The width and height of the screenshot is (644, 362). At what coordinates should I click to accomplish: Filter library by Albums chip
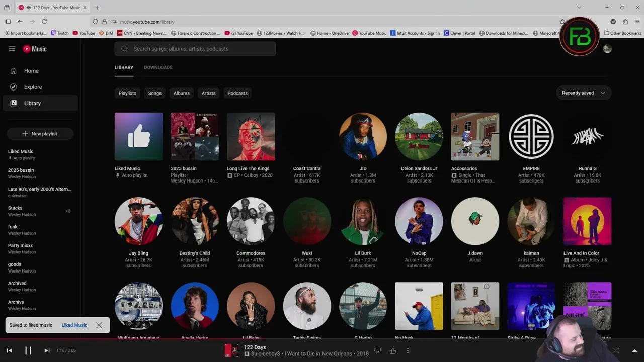pyautogui.click(x=182, y=93)
